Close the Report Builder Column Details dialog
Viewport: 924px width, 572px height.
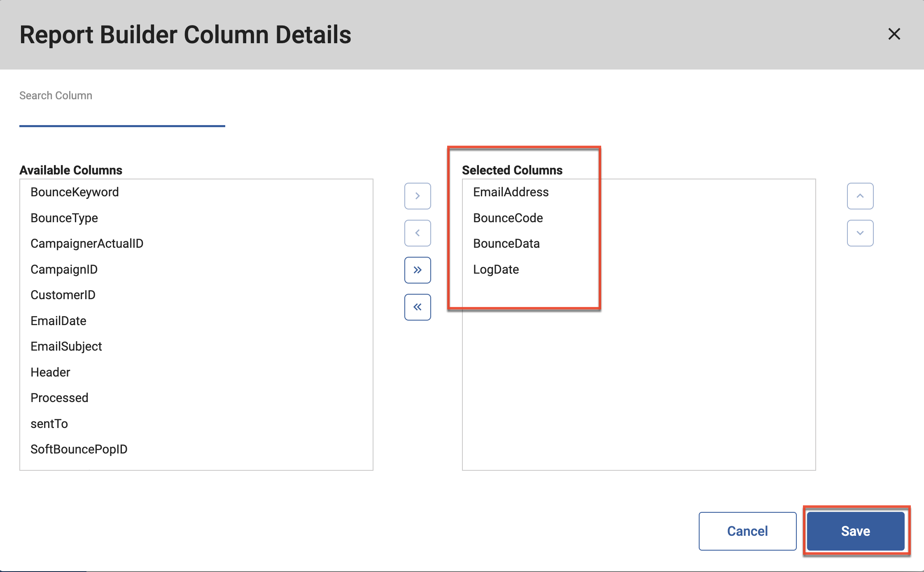[894, 34]
